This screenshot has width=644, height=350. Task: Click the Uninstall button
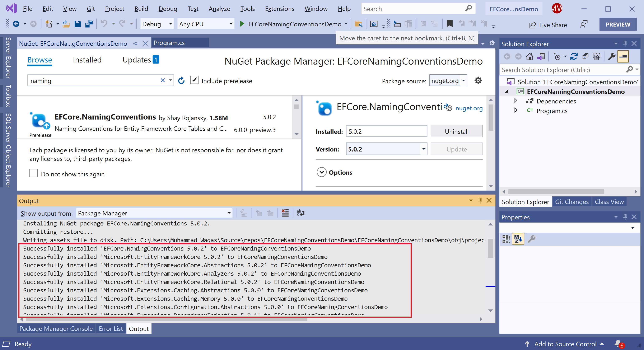point(456,131)
